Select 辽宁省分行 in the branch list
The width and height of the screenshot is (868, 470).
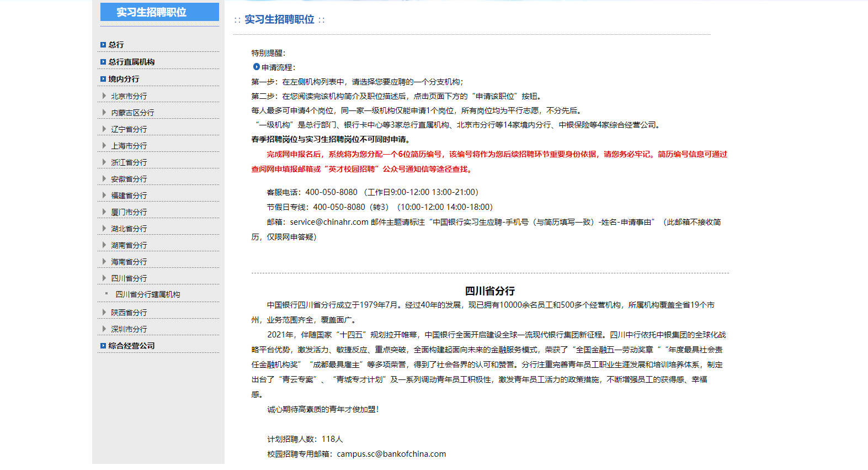click(x=129, y=129)
